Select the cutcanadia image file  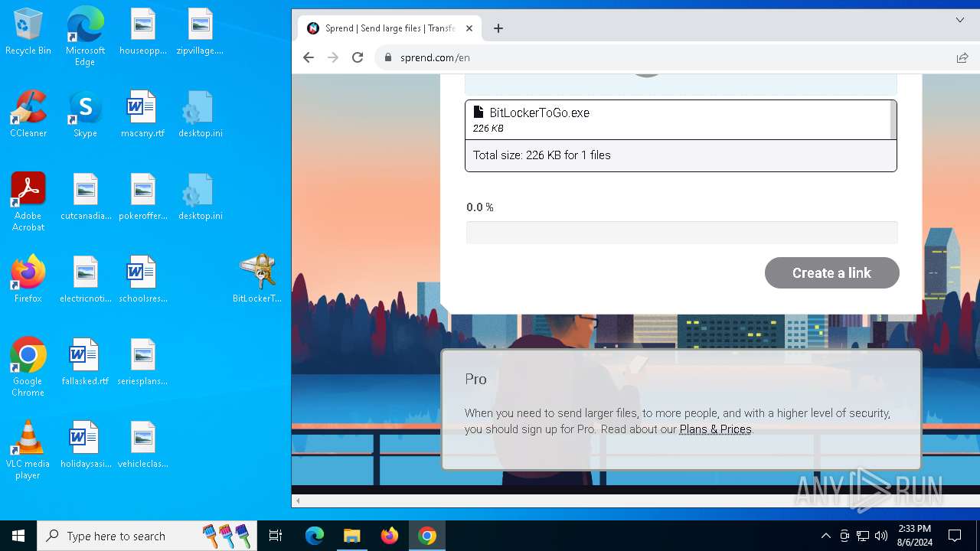85,197
